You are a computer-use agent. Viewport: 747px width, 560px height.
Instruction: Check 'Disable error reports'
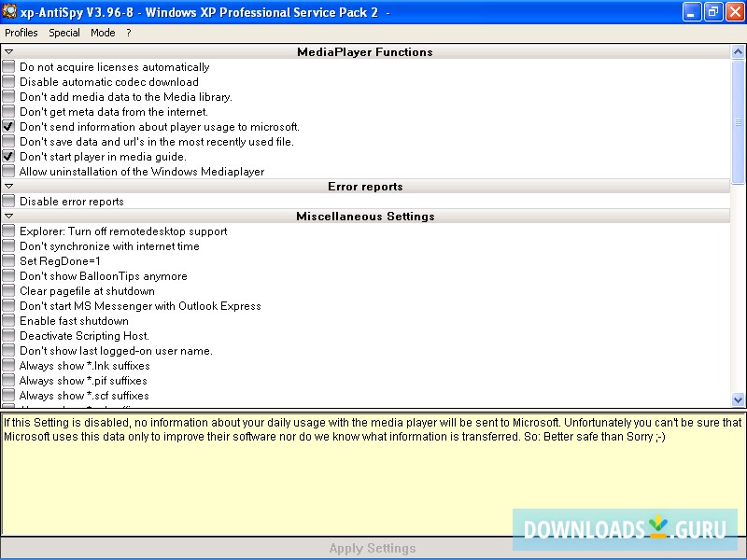[8, 201]
